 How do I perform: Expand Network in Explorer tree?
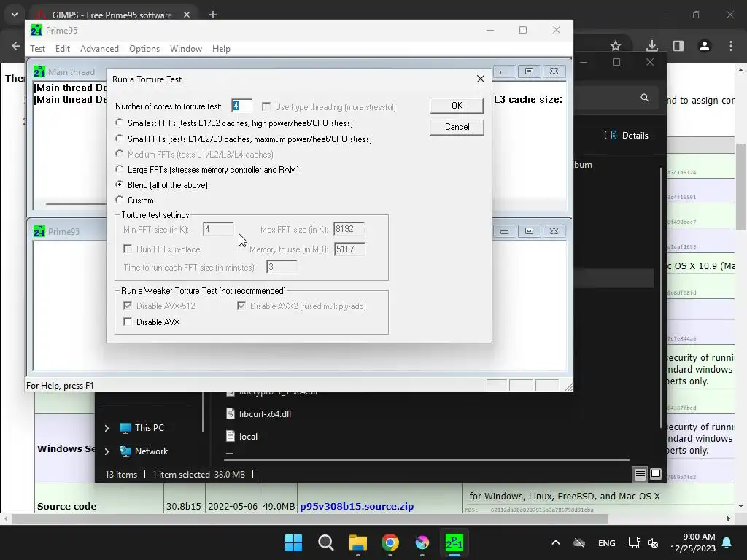click(x=107, y=451)
